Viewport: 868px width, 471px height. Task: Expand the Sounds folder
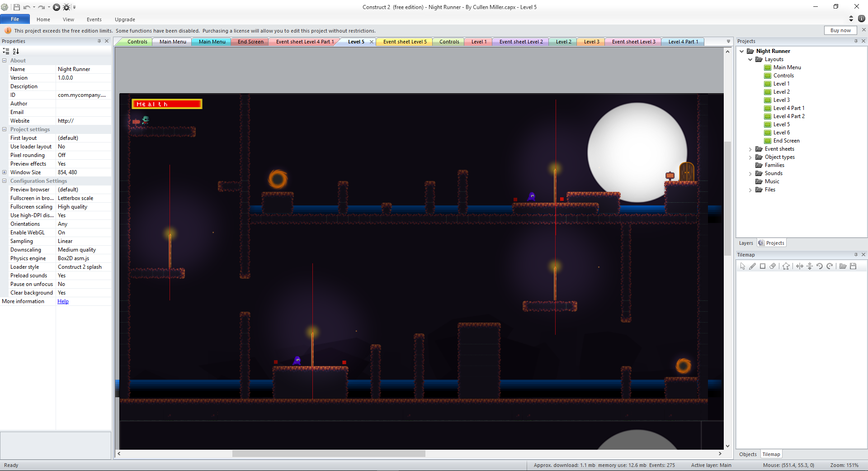coord(750,173)
